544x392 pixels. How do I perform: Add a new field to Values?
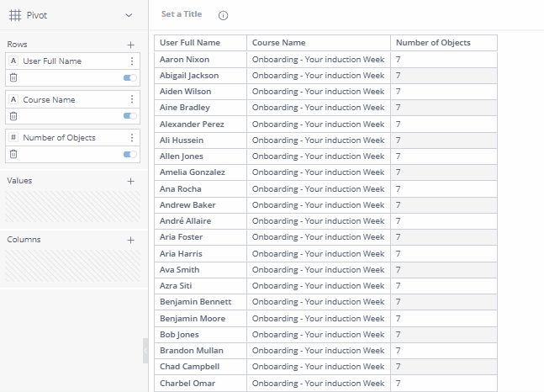click(131, 181)
